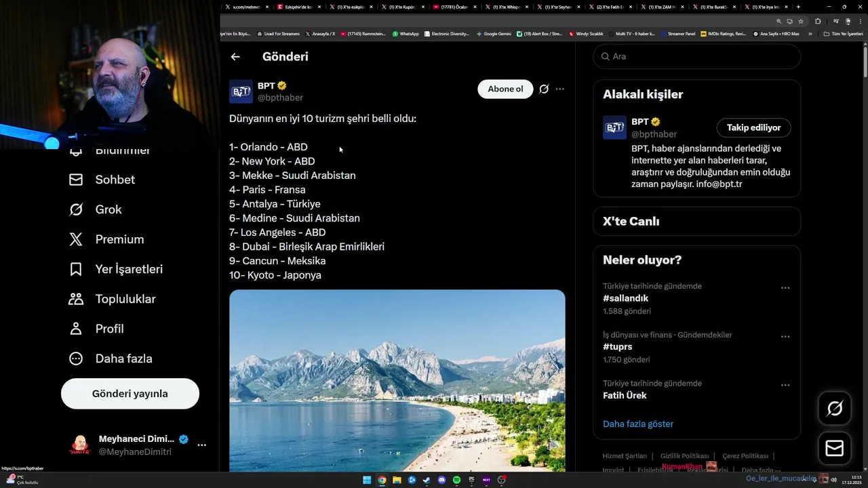This screenshot has height=488, width=868.
Task: Open Grok from the left sidebar
Action: pos(96,209)
